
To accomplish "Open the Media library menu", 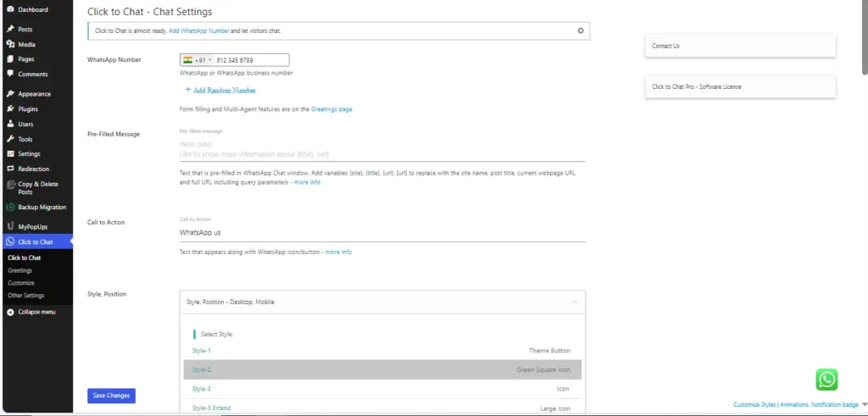I will 27,44.
